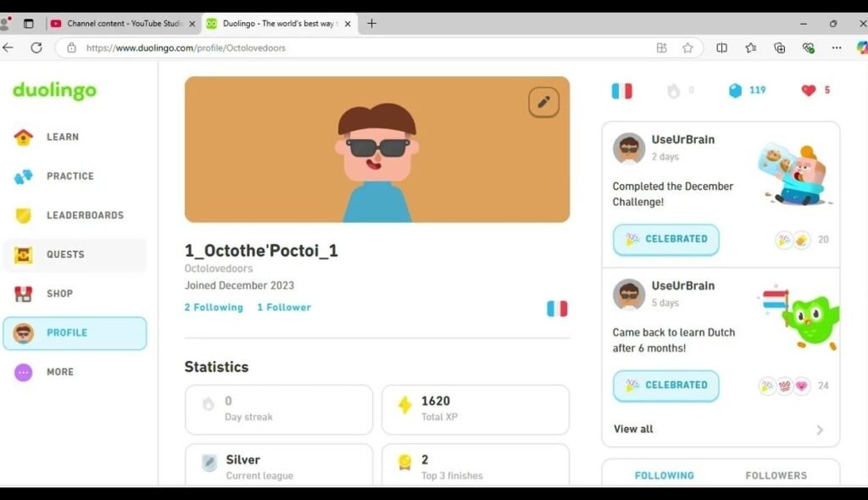The width and height of the screenshot is (868, 500).
Task: Open the More menu in sidebar
Action: tap(59, 372)
